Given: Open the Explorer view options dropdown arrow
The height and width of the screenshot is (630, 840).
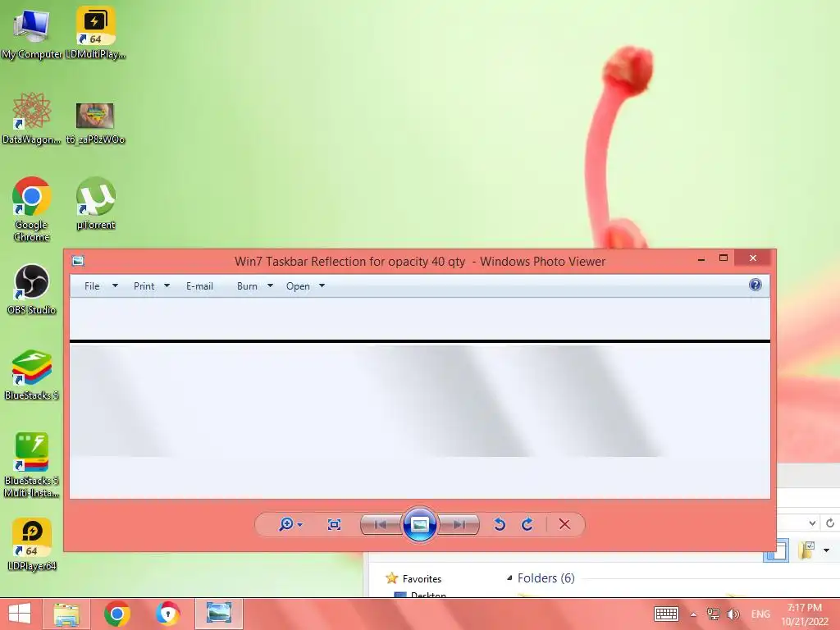Looking at the screenshot, I should 826,550.
